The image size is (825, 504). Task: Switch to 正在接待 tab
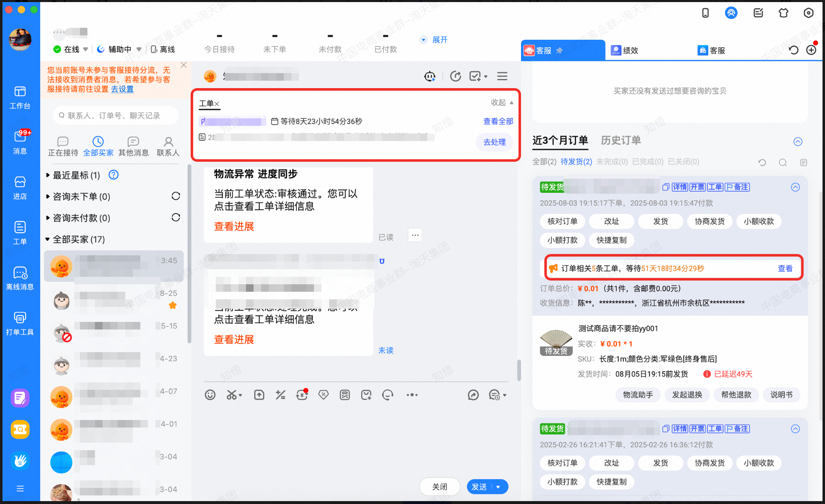click(63, 146)
